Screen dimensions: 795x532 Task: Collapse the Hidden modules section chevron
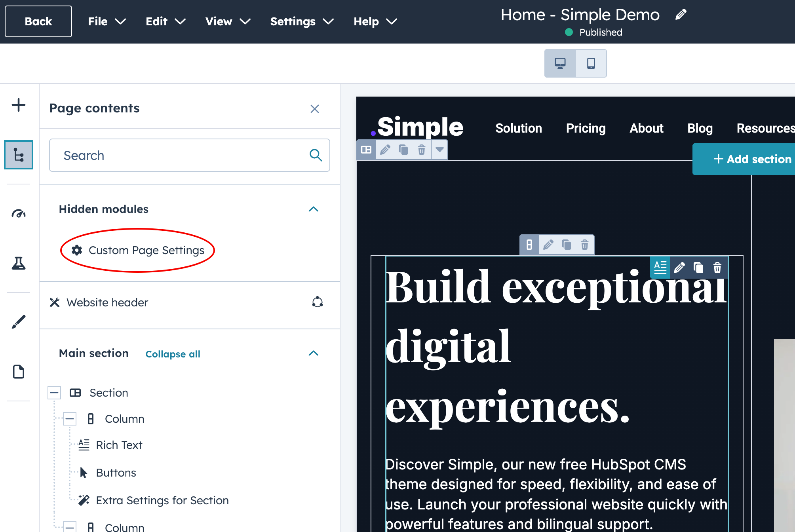pos(314,209)
